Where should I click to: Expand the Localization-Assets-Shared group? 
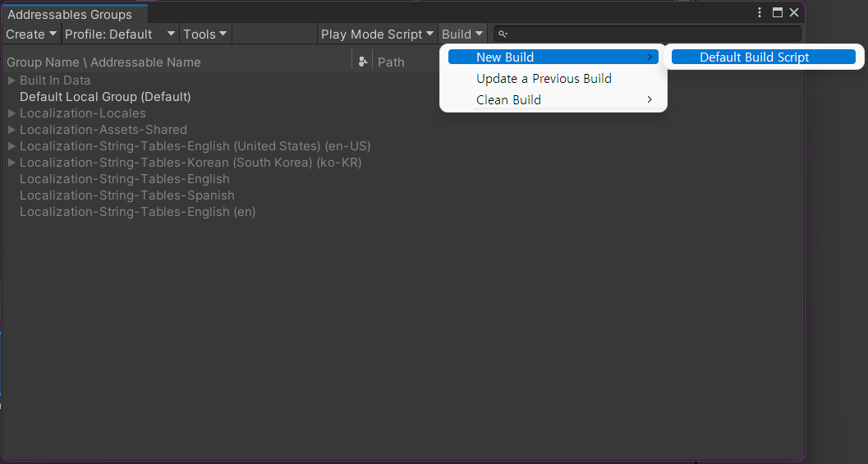pos(11,130)
